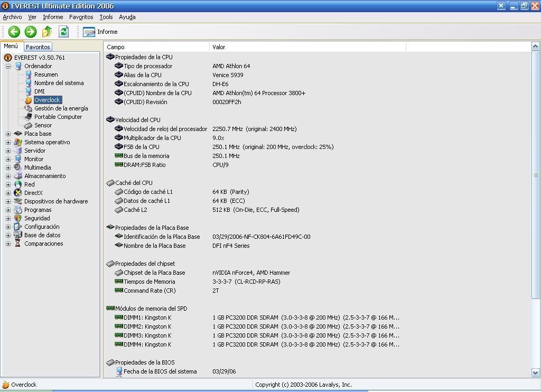Click the Placa base motherboard icon

(x=18, y=134)
